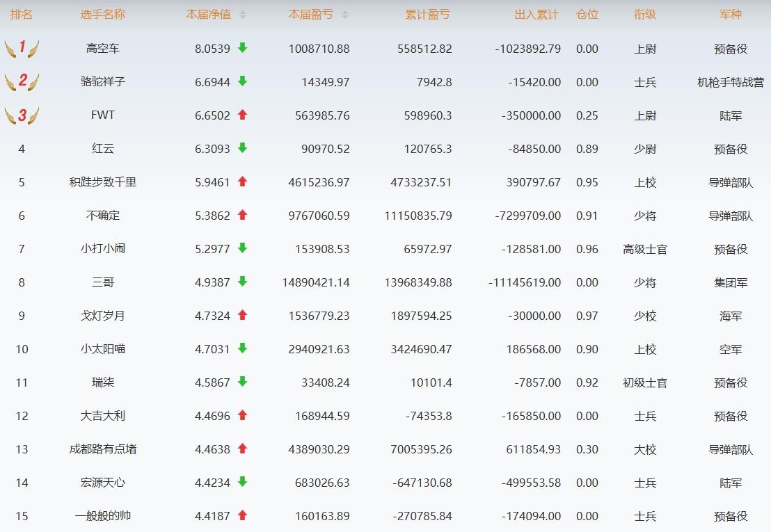
Task: Click red up arrow beside 6.6502
Action: pos(242,115)
